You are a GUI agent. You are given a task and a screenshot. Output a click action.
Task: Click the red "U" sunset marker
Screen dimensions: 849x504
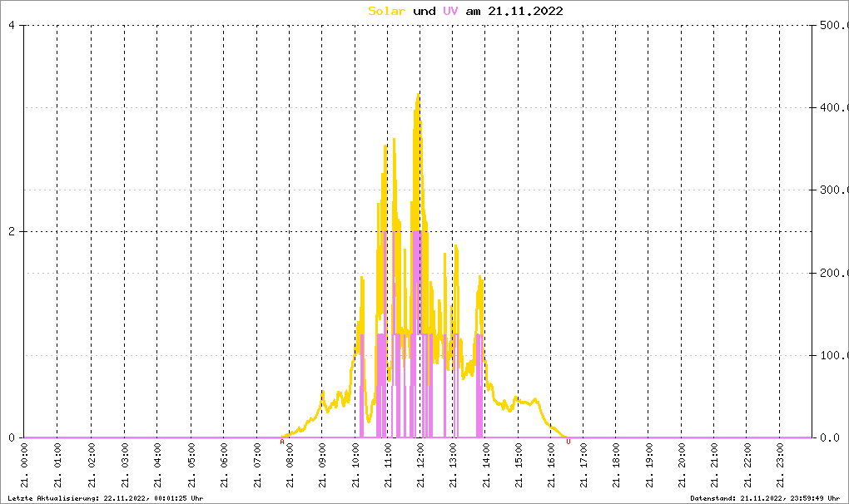(568, 442)
